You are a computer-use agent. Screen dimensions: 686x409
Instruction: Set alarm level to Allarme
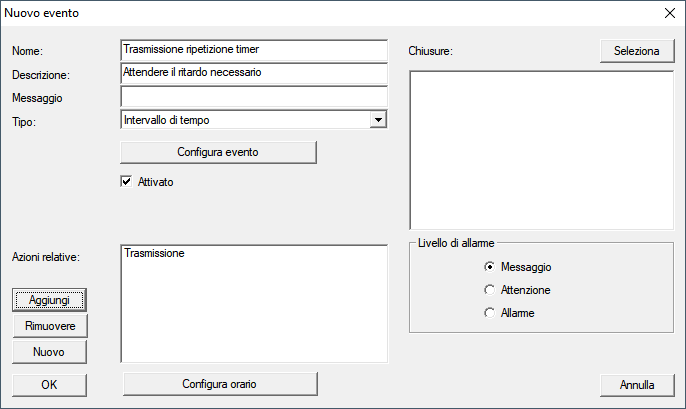coord(489,313)
